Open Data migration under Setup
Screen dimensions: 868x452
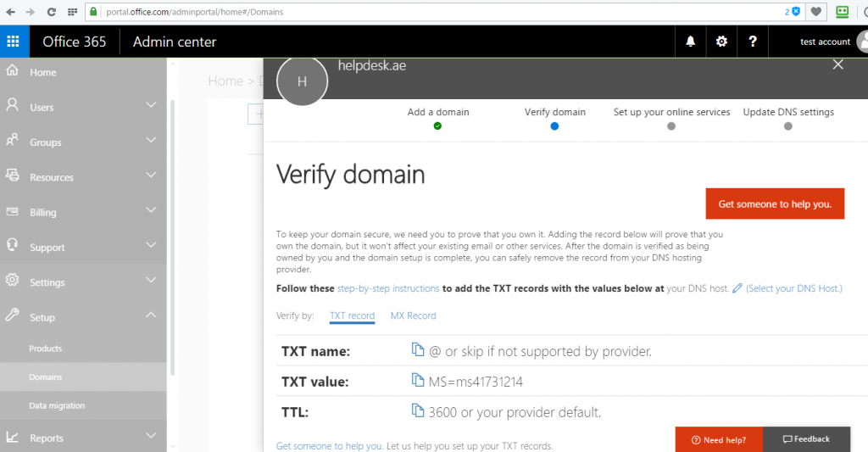pyautogui.click(x=57, y=405)
